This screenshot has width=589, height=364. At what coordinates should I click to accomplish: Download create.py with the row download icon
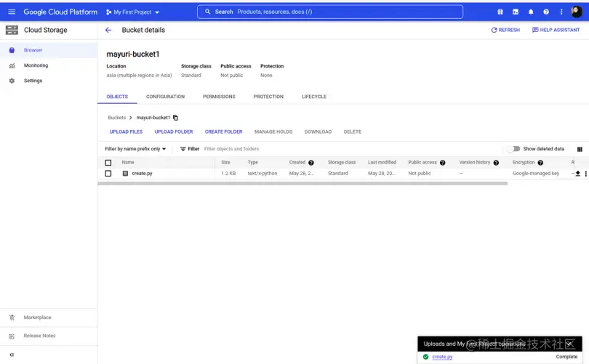(578, 174)
